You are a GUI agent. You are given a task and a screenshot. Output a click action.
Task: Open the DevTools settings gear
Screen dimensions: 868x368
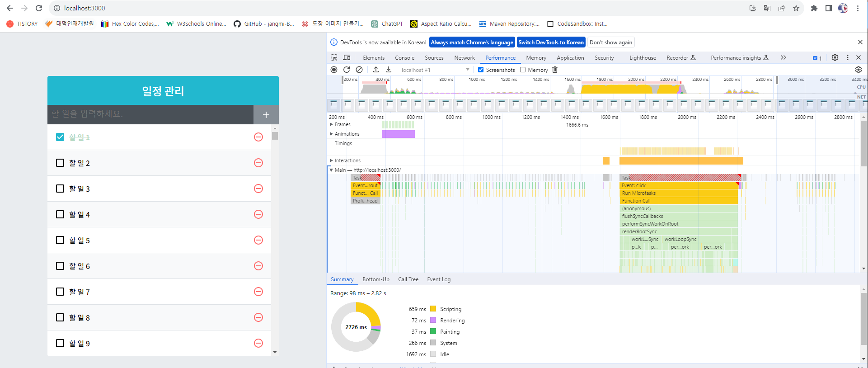click(x=835, y=57)
